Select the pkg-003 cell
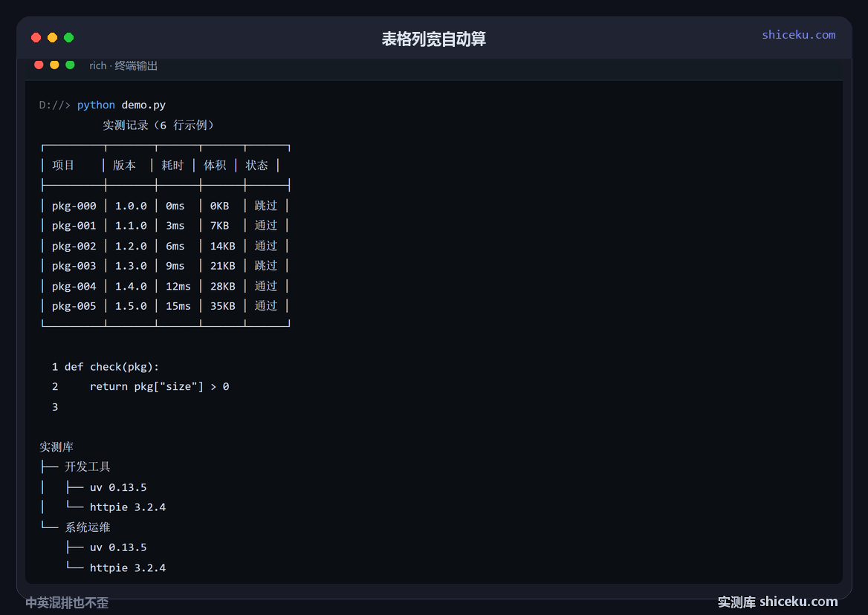Viewport: 868px width, 615px height. click(74, 266)
